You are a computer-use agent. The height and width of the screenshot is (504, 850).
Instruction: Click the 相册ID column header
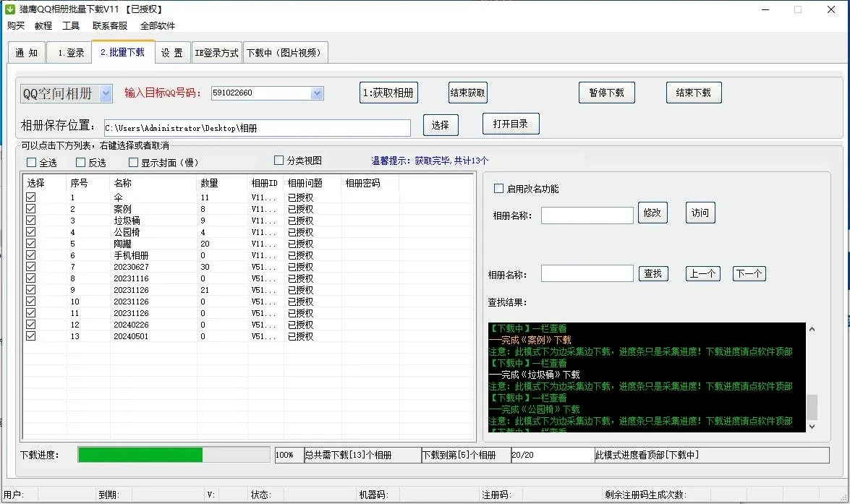tap(265, 183)
